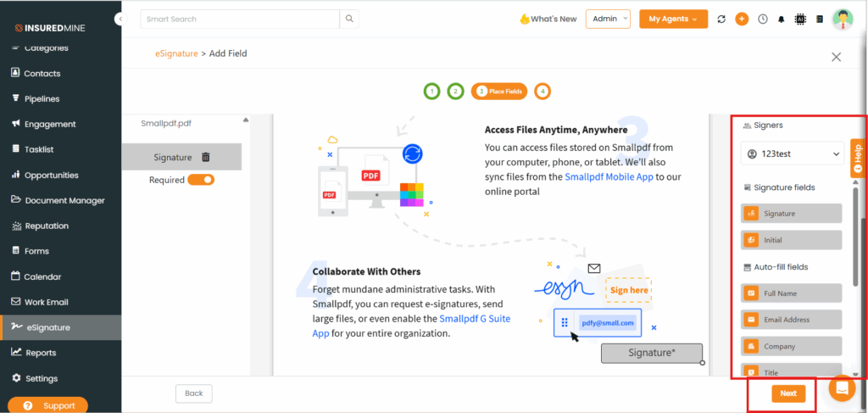Click scroll-up arrow by Smallpdf.pdf list
868x413 pixels.
[x=246, y=120]
